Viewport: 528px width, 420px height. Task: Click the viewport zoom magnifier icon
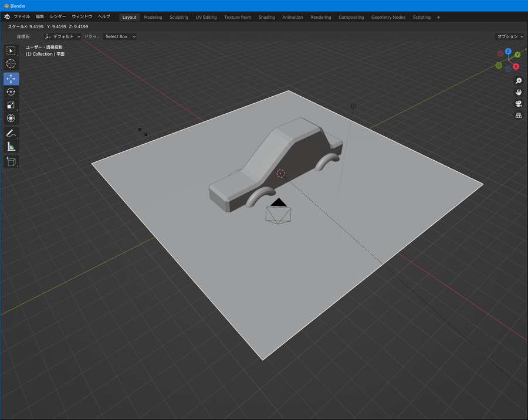tap(519, 81)
